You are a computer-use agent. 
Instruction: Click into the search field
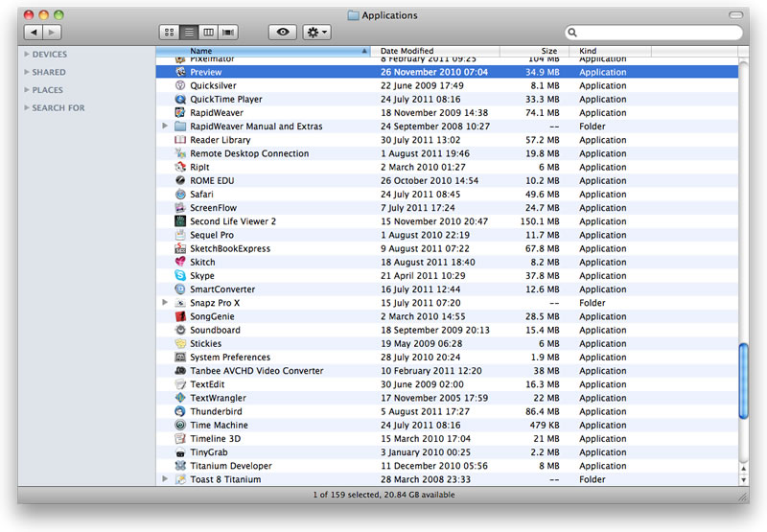tap(657, 33)
